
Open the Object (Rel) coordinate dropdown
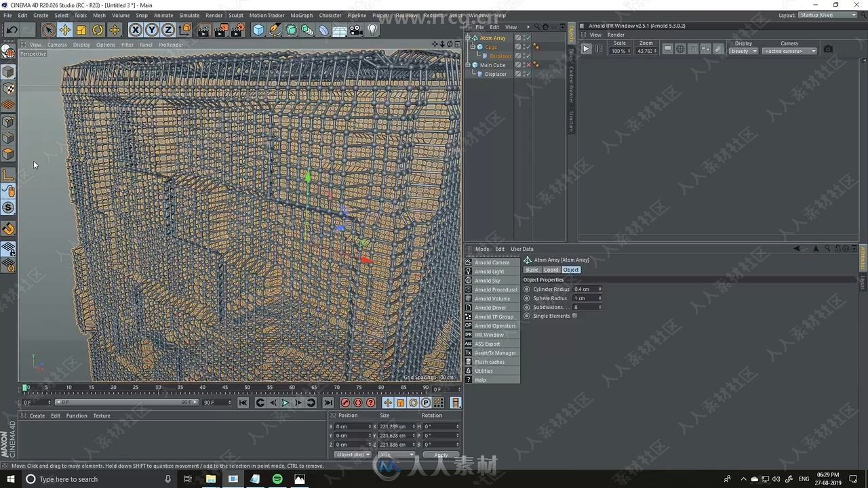point(353,455)
